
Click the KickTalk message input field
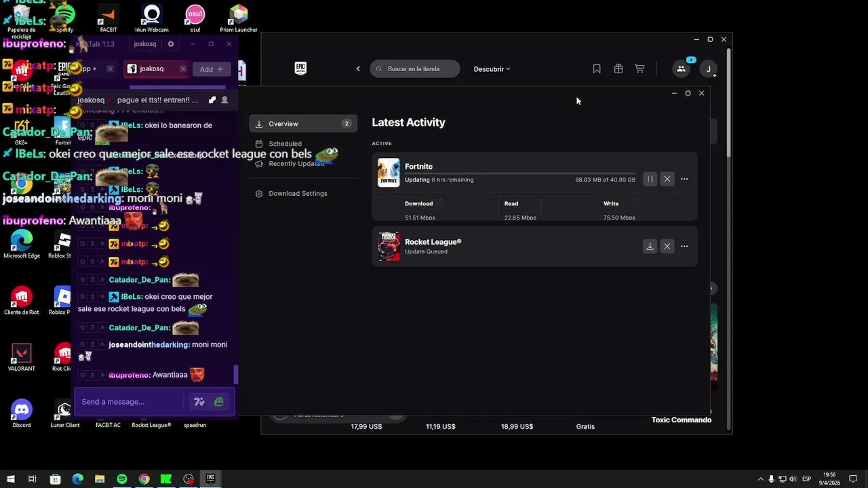[129, 402]
